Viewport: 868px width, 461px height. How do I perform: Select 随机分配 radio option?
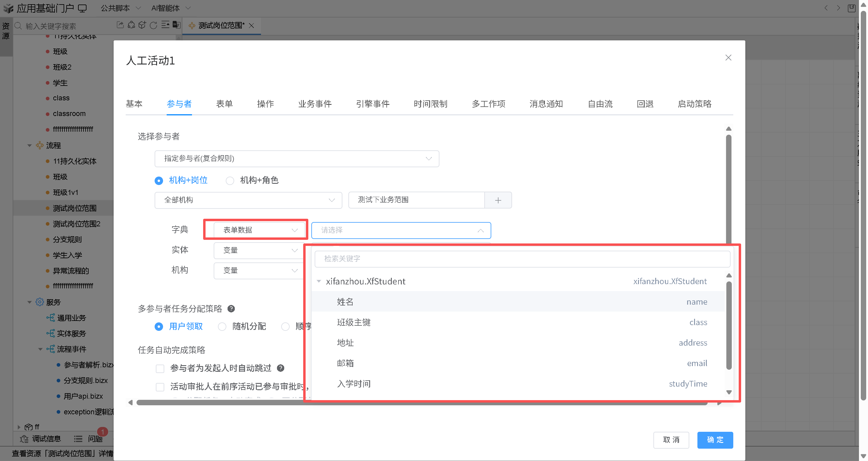[222, 327]
